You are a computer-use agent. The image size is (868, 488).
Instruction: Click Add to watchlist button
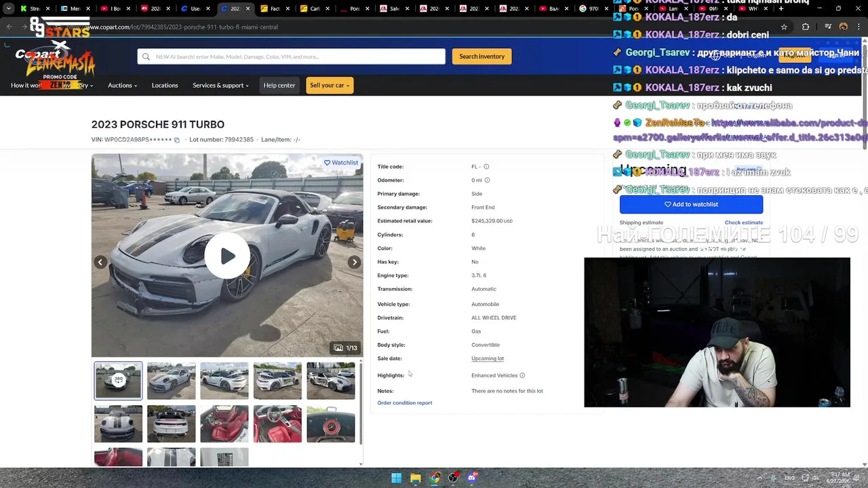point(691,204)
